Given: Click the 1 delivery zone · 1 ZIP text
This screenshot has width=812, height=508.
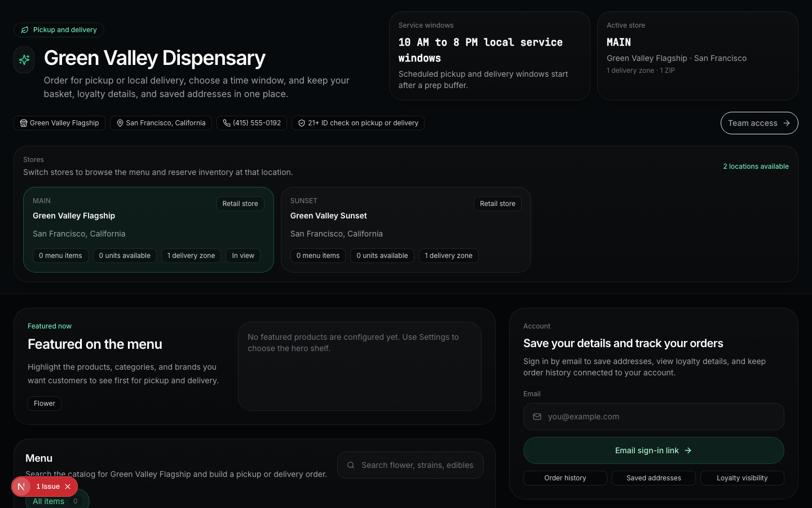Looking at the screenshot, I should (641, 71).
